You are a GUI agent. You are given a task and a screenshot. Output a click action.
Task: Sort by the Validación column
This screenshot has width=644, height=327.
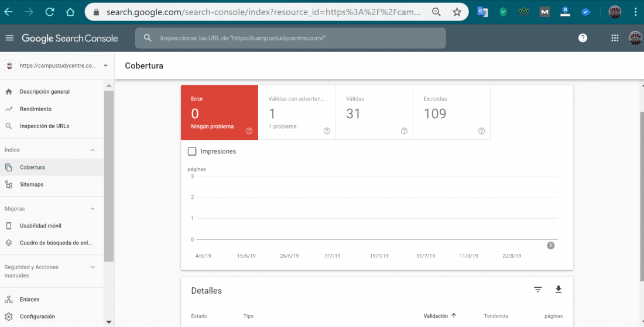[440, 316]
